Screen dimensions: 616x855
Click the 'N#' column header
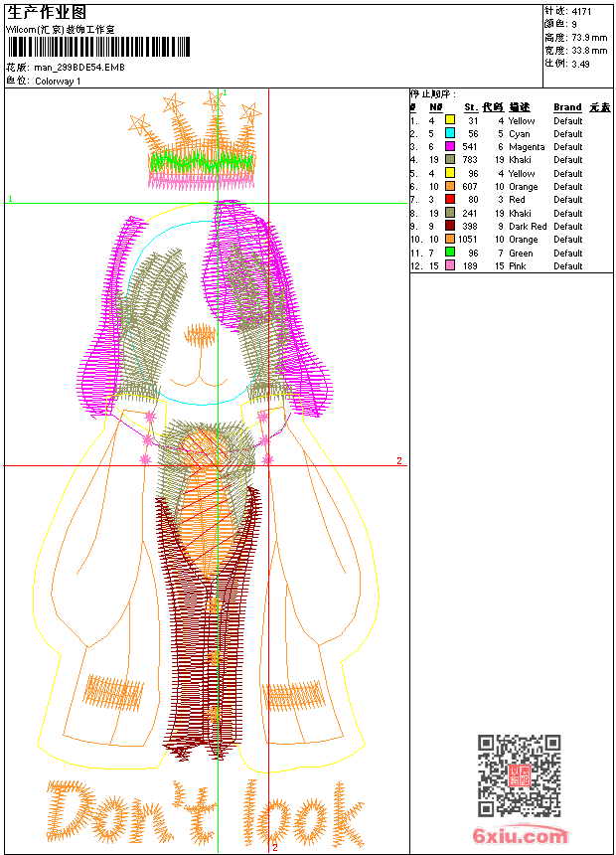(435, 107)
